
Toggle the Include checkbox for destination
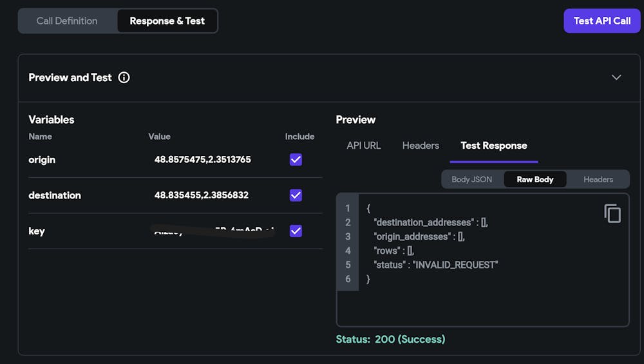point(296,195)
